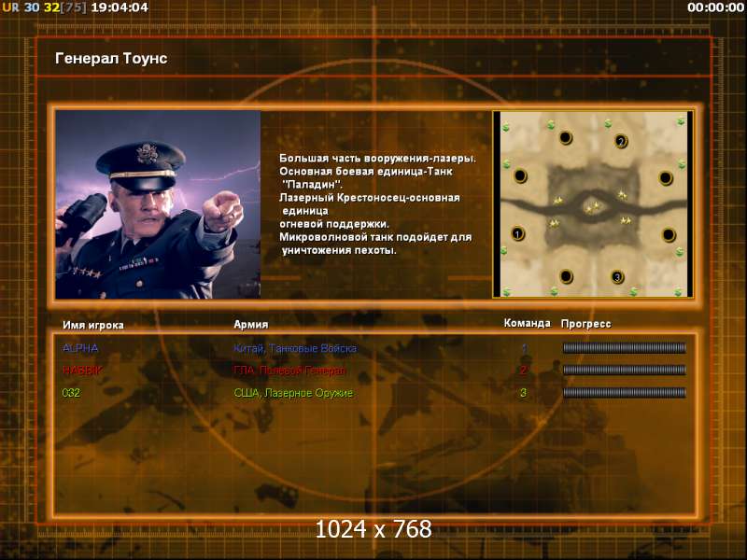Image resolution: width=747 pixels, height=560 pixels.
Task: Click the line 'Лазерный Крестоносец-основная'
Action: [x=370, y=198]
